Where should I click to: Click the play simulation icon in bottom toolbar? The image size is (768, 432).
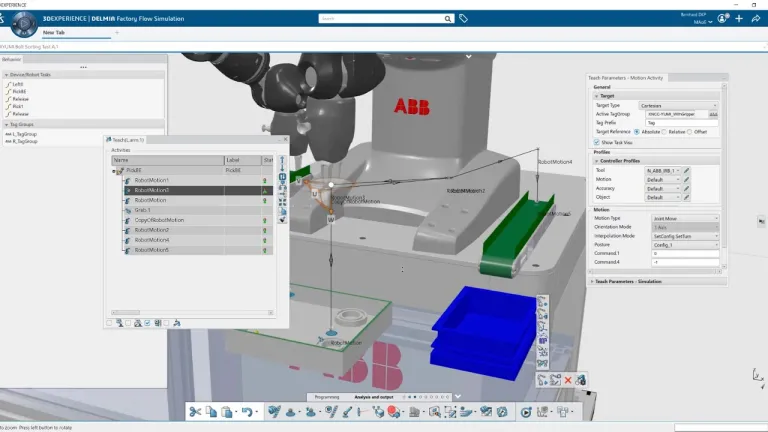[526, 412]
